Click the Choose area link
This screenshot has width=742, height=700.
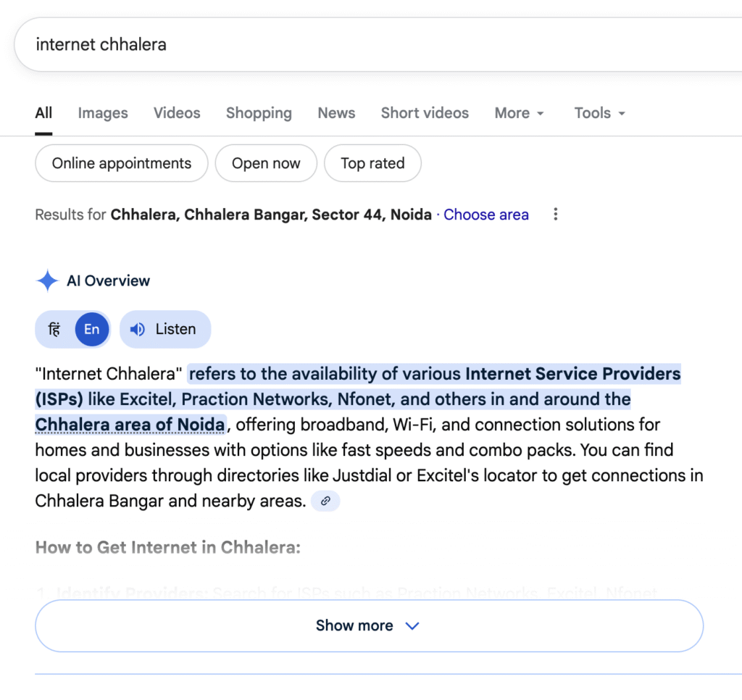[486, 214]
